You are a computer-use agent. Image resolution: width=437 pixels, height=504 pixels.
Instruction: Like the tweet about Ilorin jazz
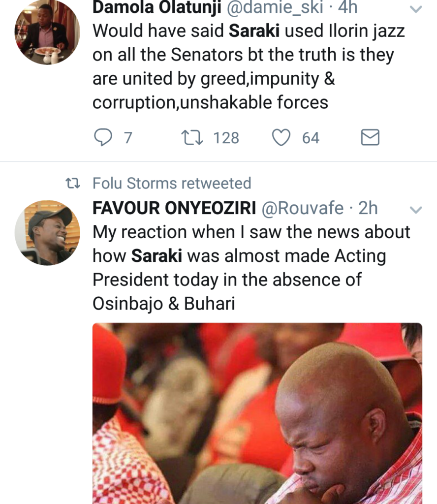(281, 138)
